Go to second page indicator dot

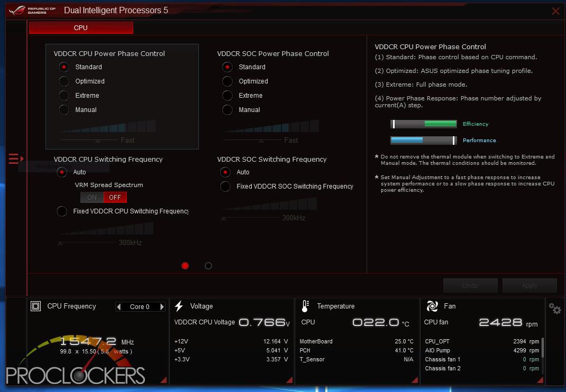pos(208,266)
